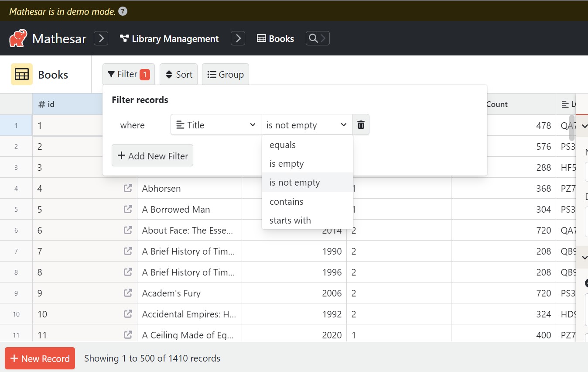Click the Add New Filter button
Viewport: 588px width, 372px height.
point(152,155)
